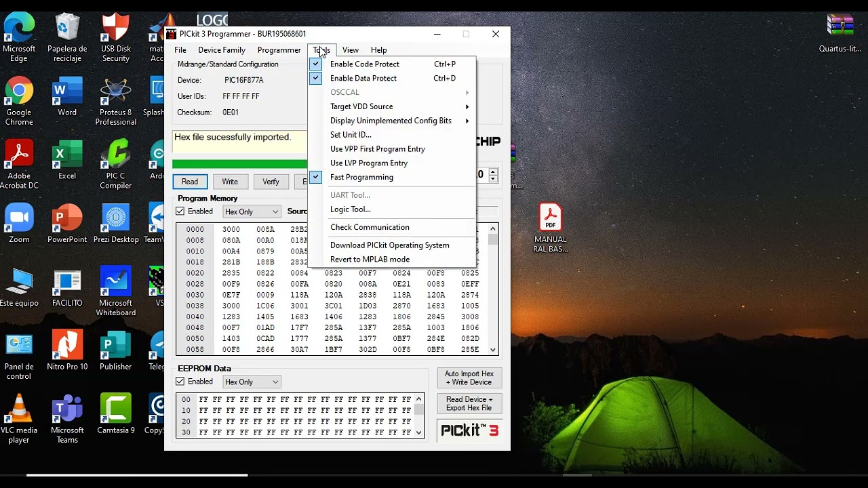Choose Use LVP Program Entry

coord(392,163)
